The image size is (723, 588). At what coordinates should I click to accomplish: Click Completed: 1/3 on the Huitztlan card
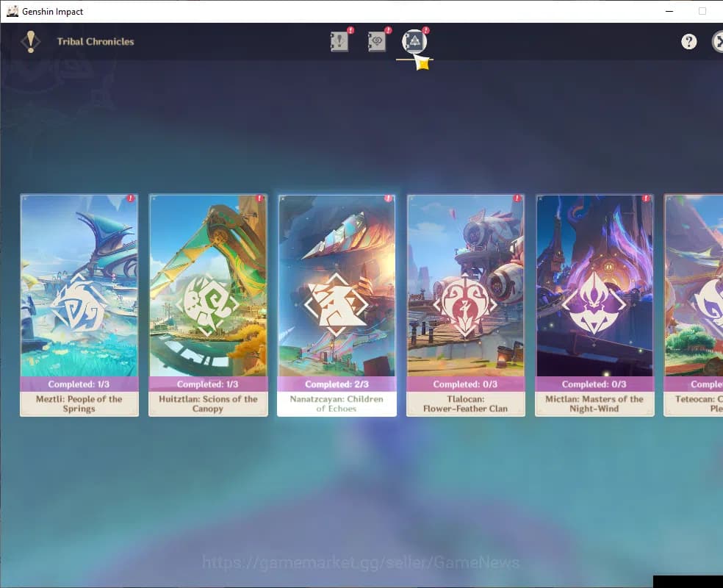(207, 384)
